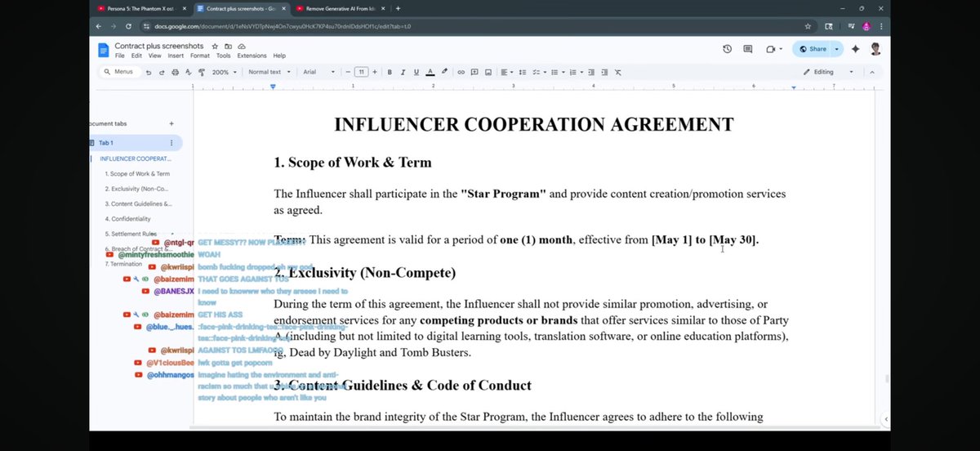Run spelling and grammar check icon
The height and width of the screenshot is (451, 980).
pos(187,72)
